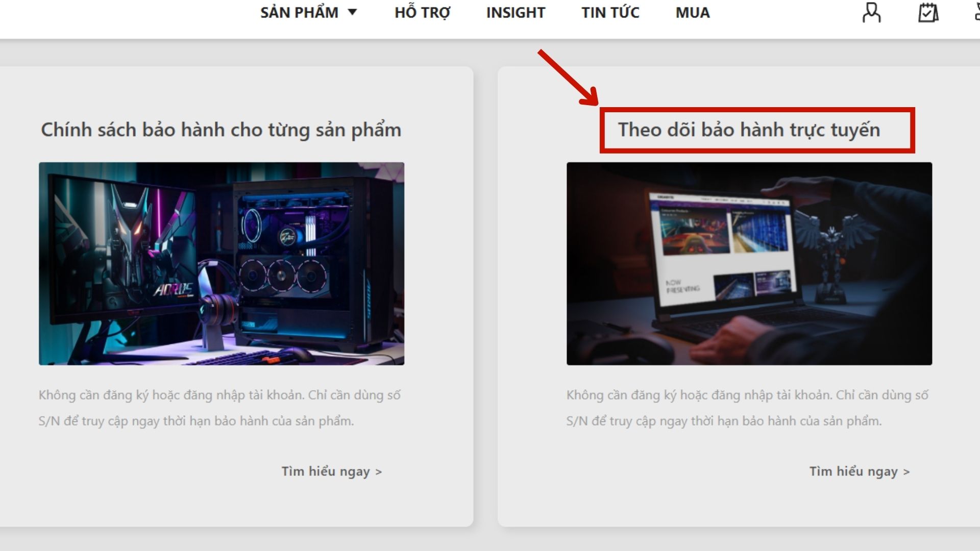This screenshot has width=980, height=551.
Task: Open the user account profile icon
Action: pyautogui.click(x=871, y=13)
